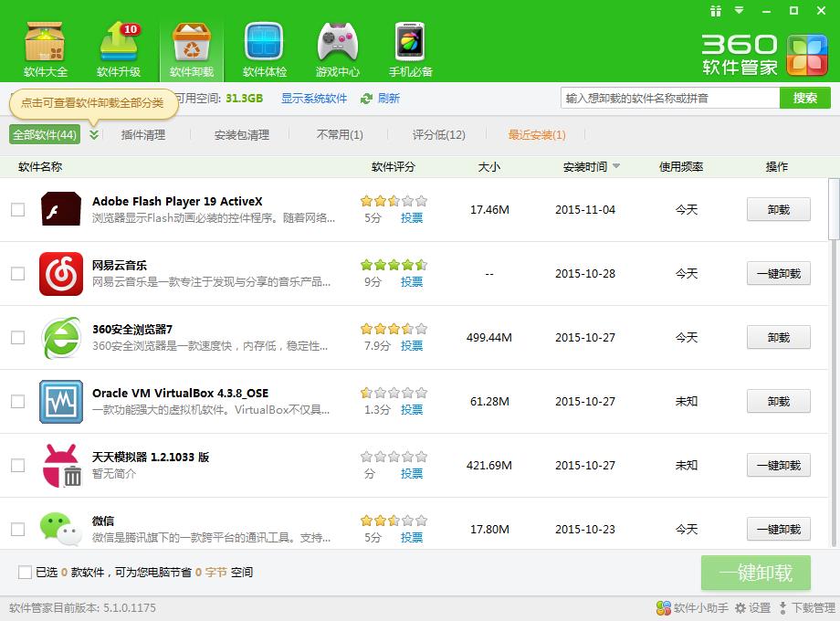Open the 游戏中心 game center icon
Screen dimensions: 840x621
[x=338, y=49]
